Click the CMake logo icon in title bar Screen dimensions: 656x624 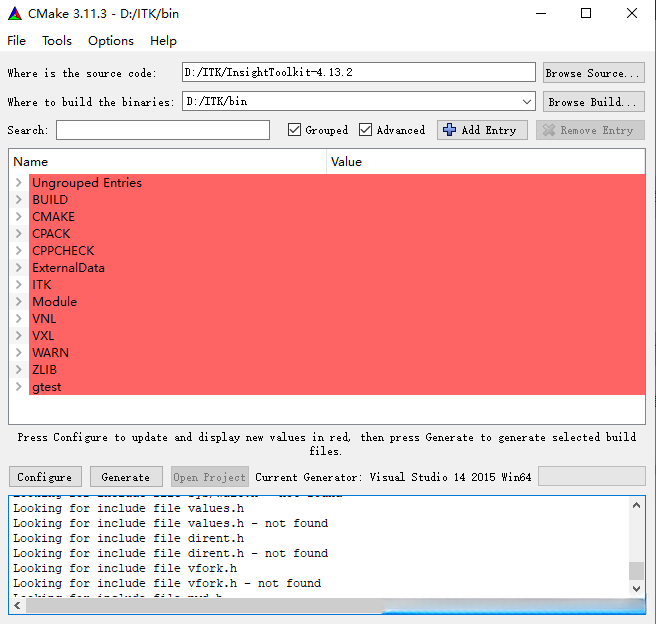(x=15, y=13)
